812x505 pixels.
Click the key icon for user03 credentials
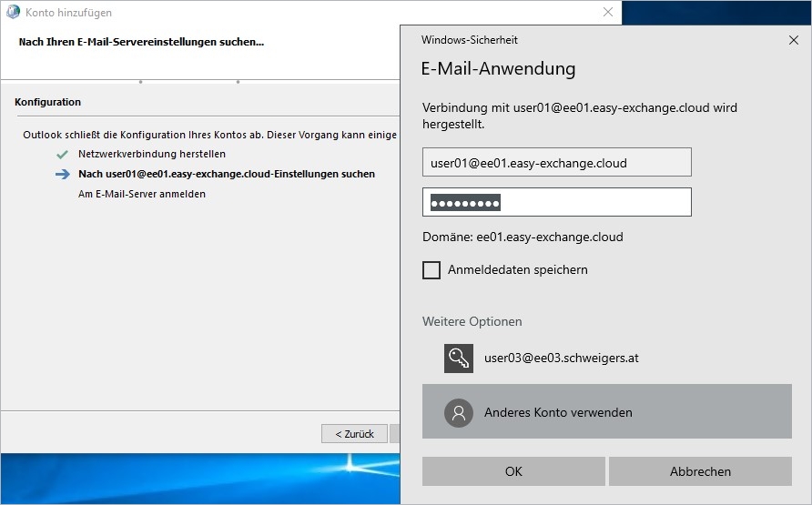(458, 359)
